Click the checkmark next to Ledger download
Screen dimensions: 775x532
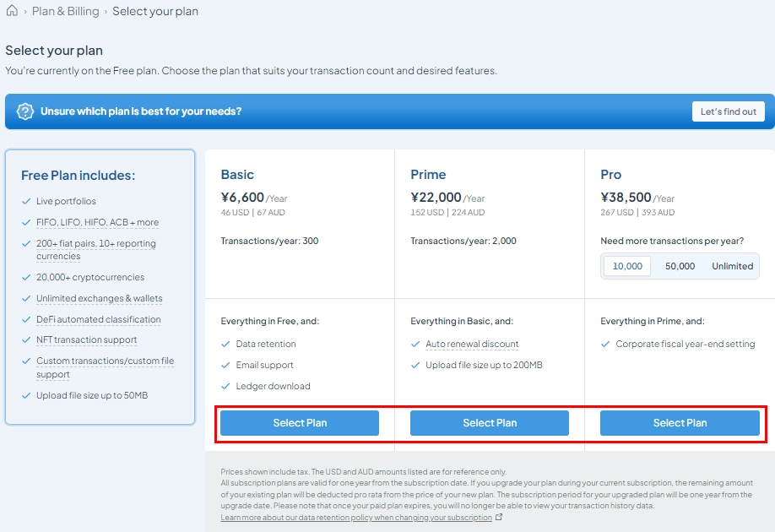coord(225,386)
